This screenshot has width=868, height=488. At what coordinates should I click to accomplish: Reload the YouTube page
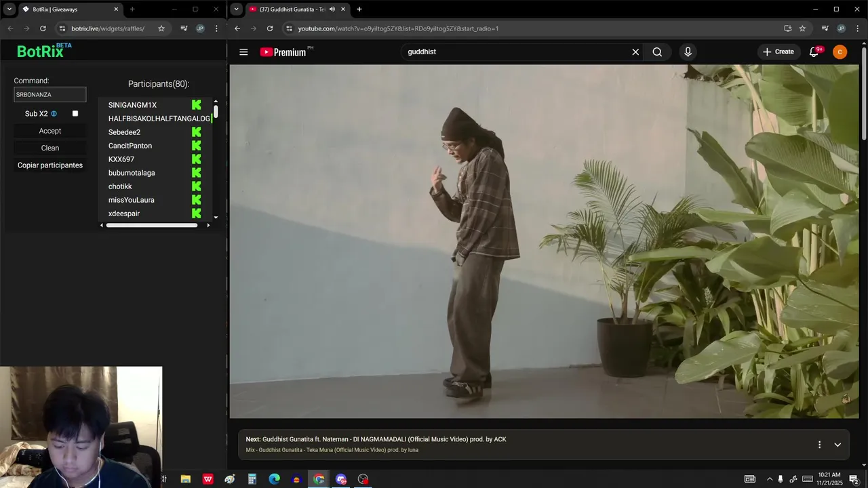tap(270, 28)
